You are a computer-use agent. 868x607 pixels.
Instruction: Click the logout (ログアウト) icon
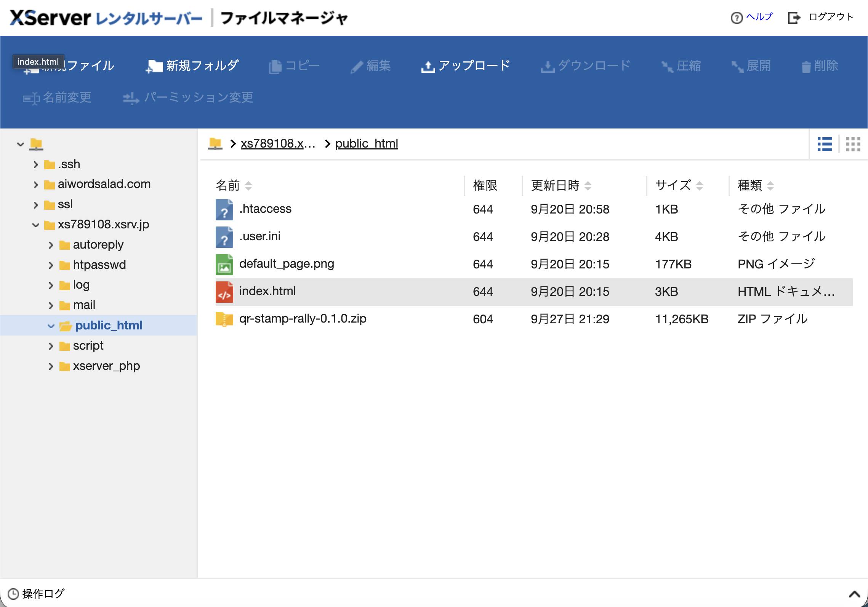(x=794, y=18)
